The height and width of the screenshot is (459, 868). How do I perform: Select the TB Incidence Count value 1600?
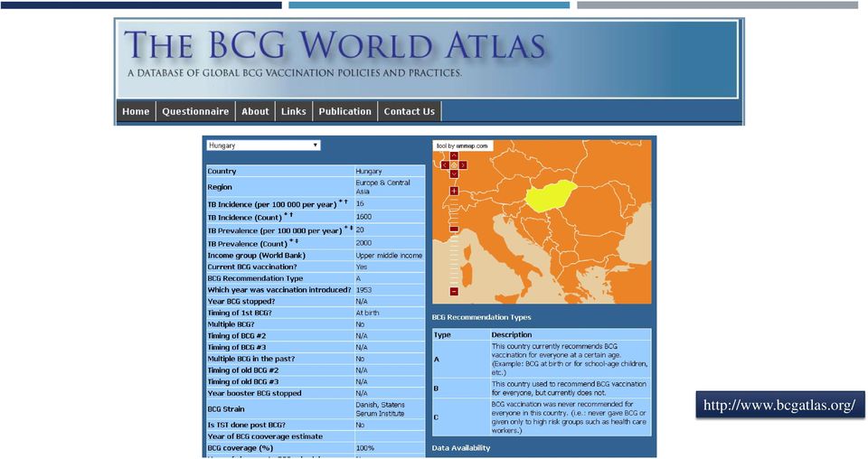click(390, 217)
